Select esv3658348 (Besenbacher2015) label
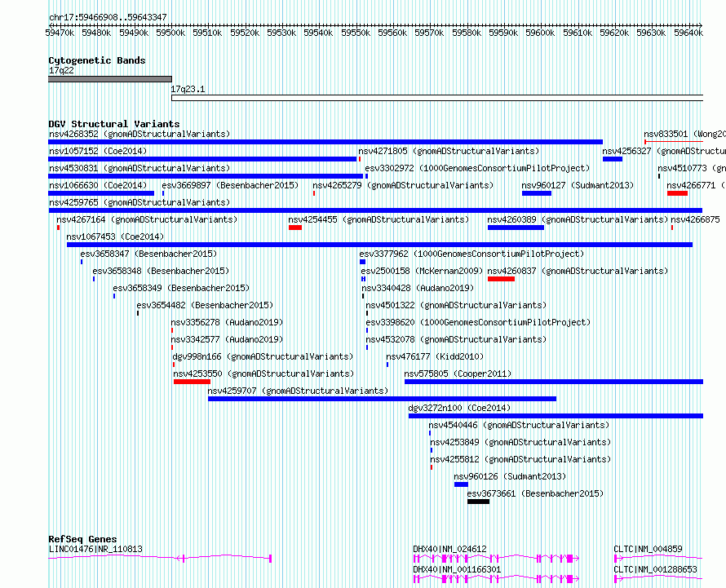The height and width of the screenshot is (588, 726). tap(161, 271)
